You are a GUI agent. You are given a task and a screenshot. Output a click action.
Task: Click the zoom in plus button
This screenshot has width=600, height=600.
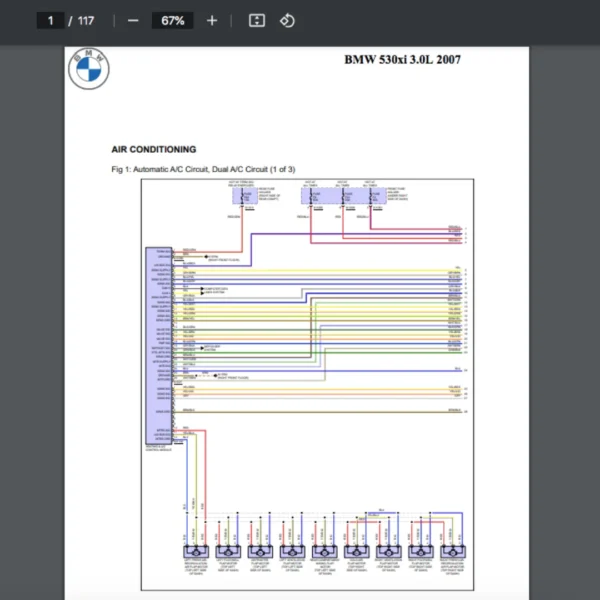[212, 21]
